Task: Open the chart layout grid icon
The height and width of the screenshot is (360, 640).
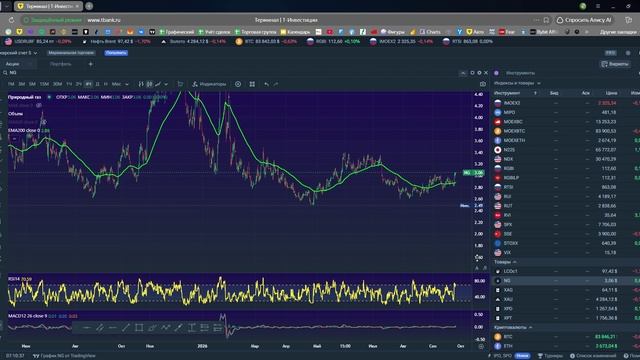Action: point(252,84)
